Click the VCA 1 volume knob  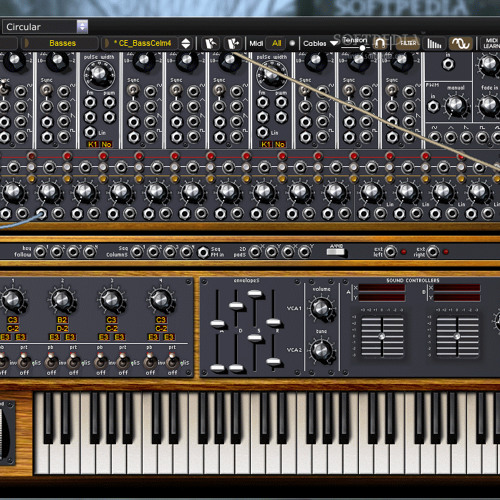[x=321, y=308]
